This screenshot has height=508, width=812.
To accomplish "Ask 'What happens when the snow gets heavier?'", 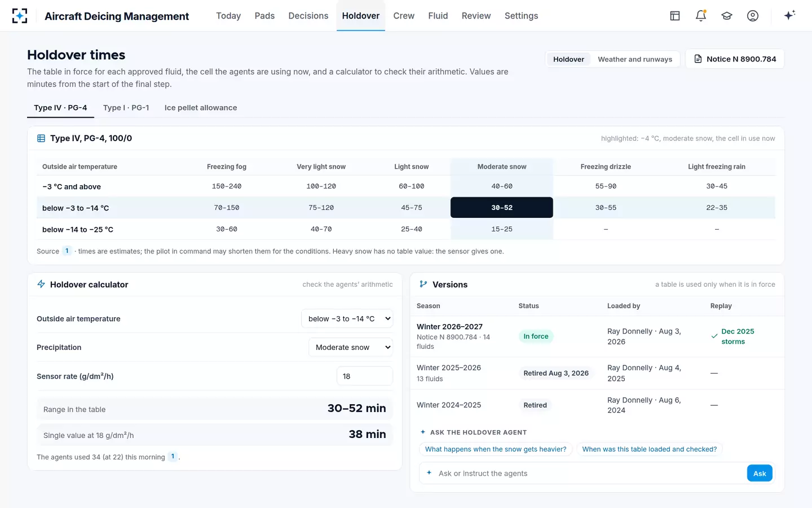I will (x=496, y=449).
